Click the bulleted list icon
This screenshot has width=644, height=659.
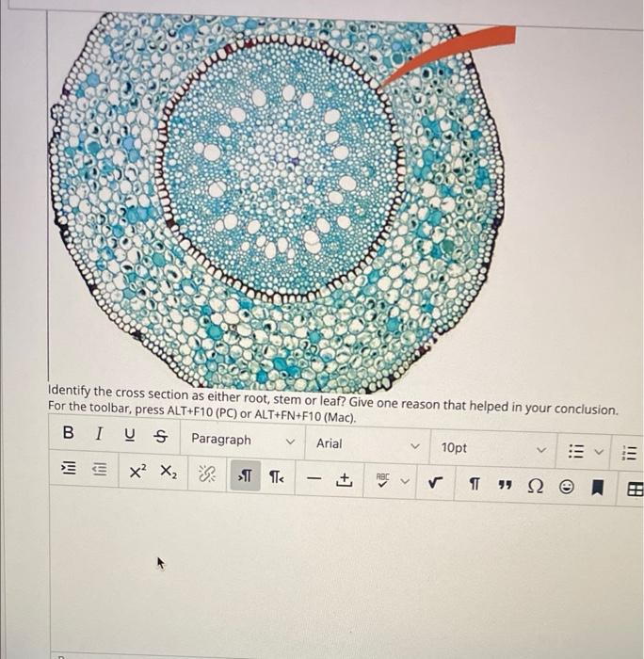coord(575,451)
